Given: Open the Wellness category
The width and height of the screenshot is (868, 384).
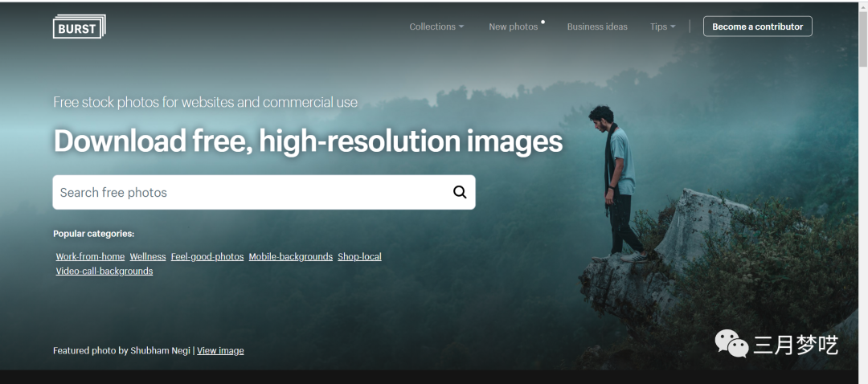Looking at the screenshot, I should click(148, 257).
